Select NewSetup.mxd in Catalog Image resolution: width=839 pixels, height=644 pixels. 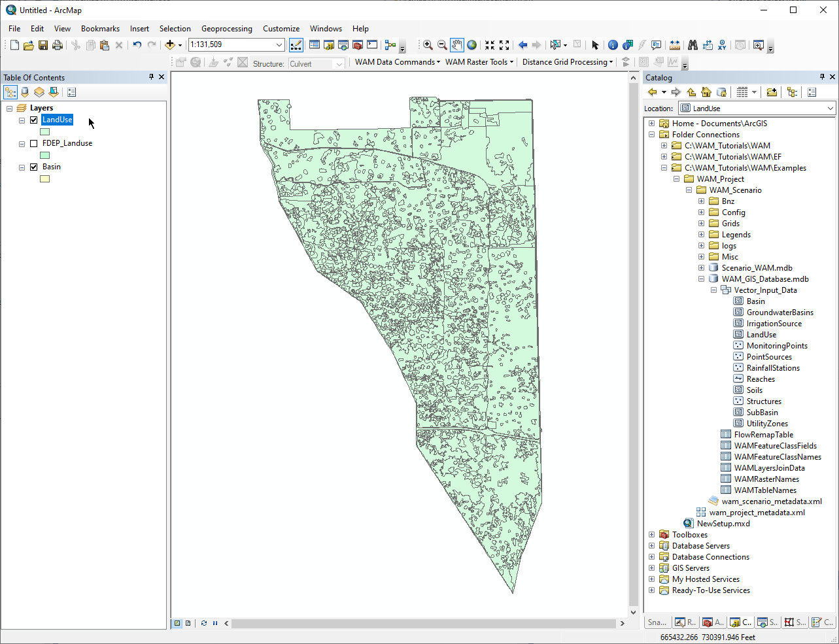point(723,524)
